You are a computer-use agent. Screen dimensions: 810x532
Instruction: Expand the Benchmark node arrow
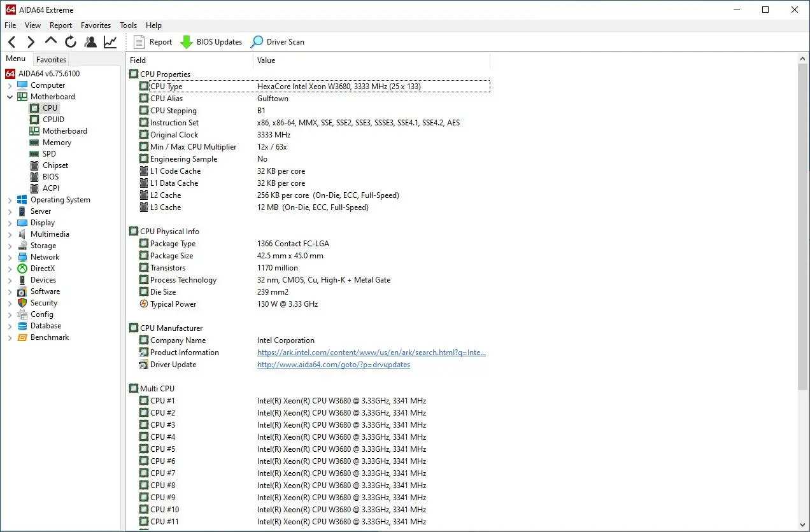pyautogui.click(x=10, y=337)
